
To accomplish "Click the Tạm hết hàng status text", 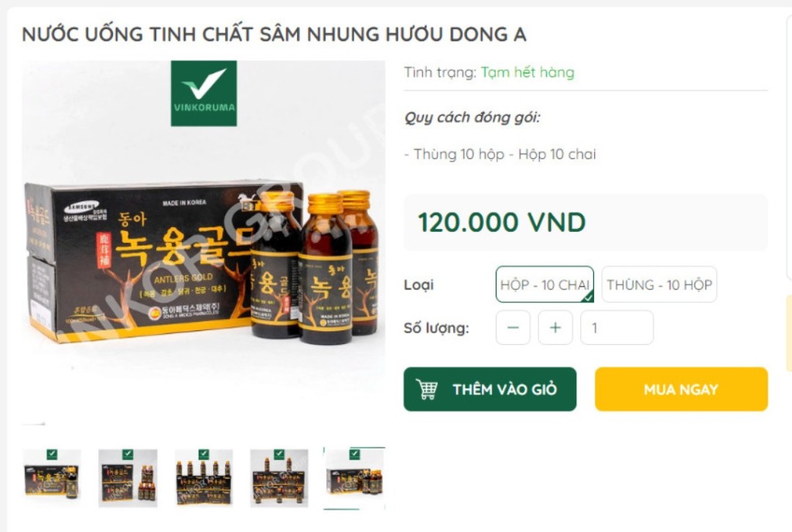I will [x=527, y=72].
